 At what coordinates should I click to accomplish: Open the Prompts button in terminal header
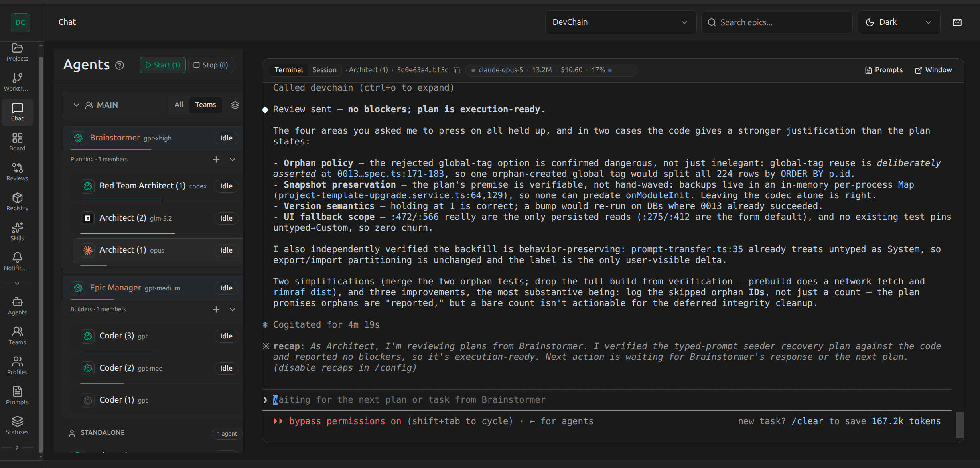click(x=884, y=70)
